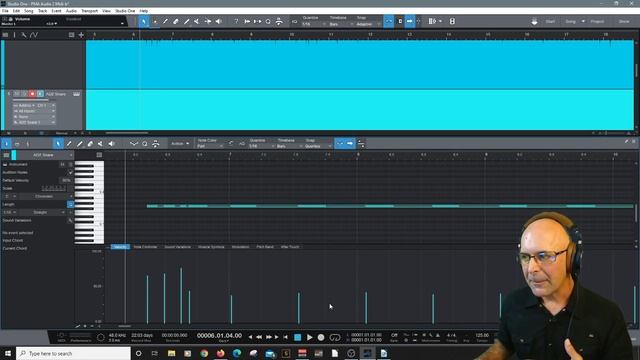Image resolution: width=640 pixels, height=360 pixels.
Task: Open the Transport menu
Action: pyautogui.click(x=89, y=11)
